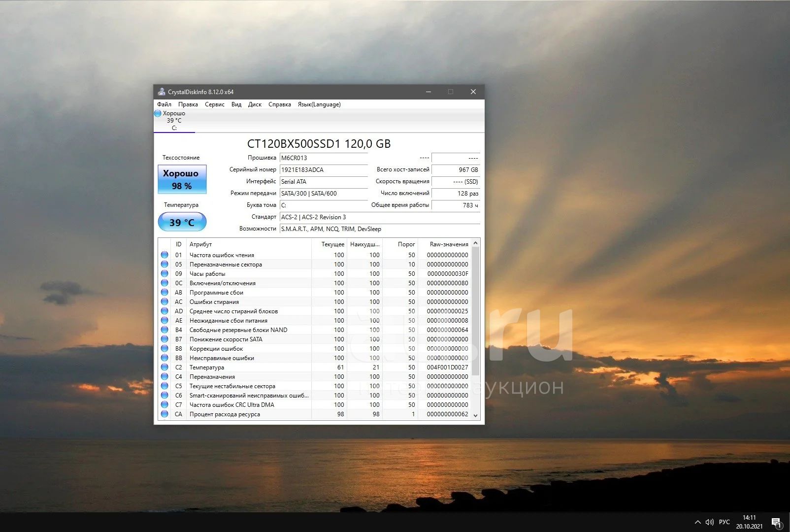Minimize the CrystalDiskInfo window
The height and width of the screenshot is (532, 790).
coord(428,92)
